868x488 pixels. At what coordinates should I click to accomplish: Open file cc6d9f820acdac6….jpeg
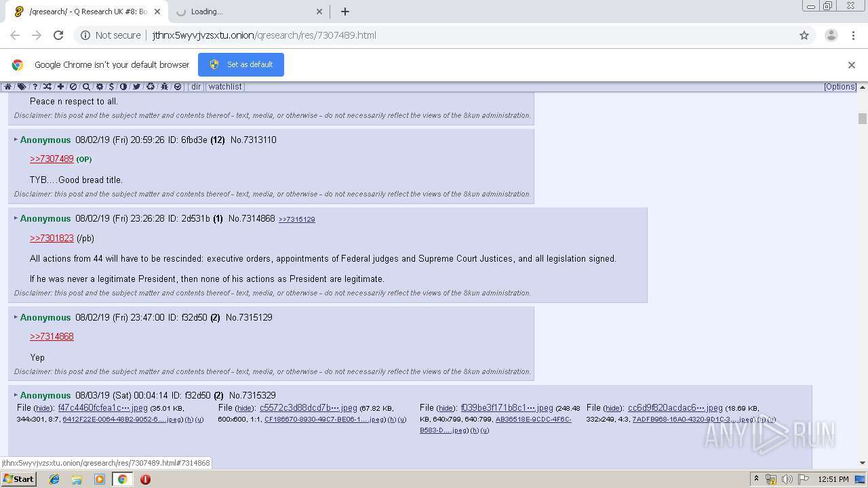point(675,408)
